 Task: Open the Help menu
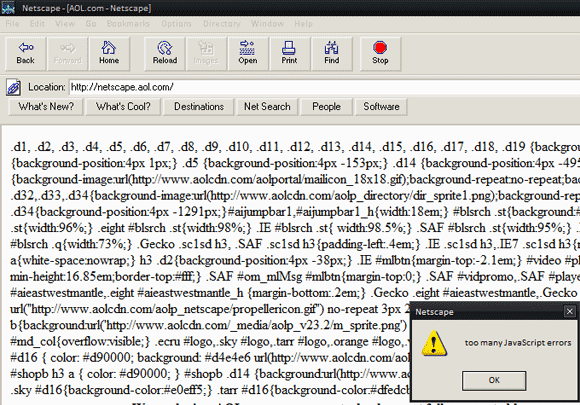303,24
